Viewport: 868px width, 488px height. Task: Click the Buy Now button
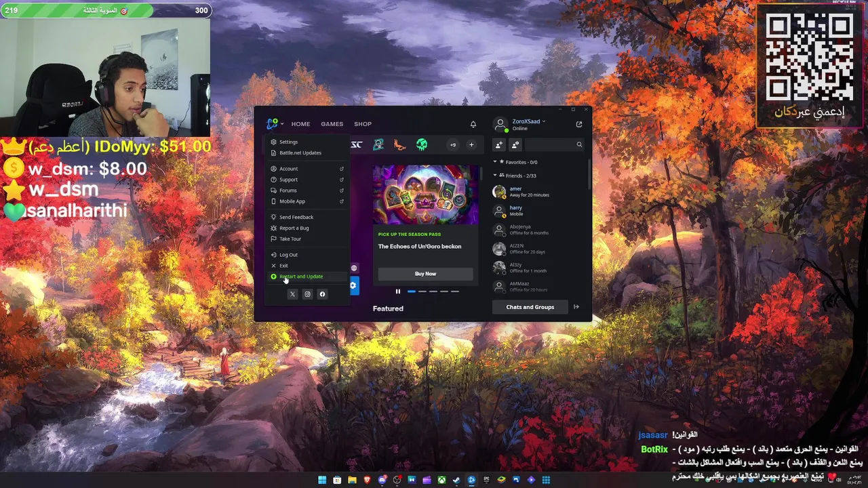(425, 274)
